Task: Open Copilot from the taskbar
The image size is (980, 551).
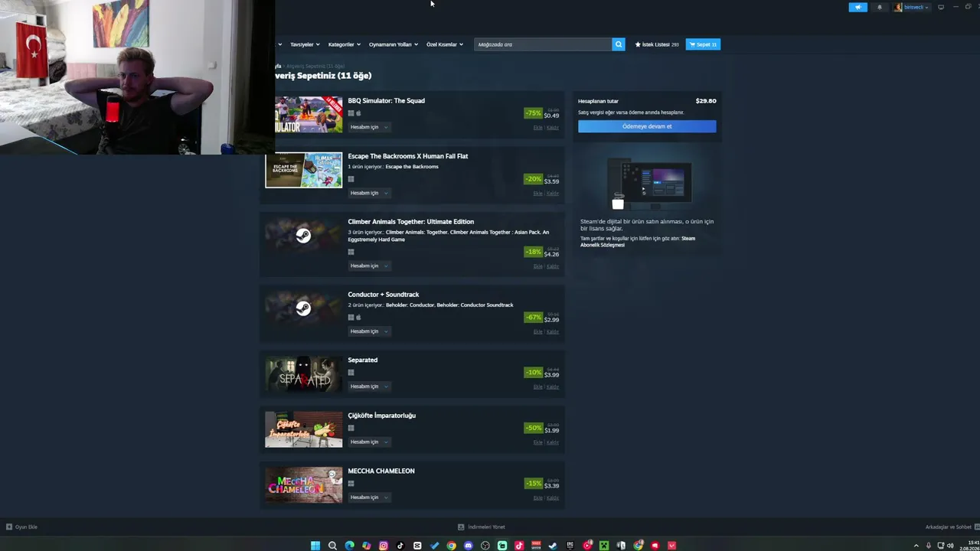Action: coord(367,546)
